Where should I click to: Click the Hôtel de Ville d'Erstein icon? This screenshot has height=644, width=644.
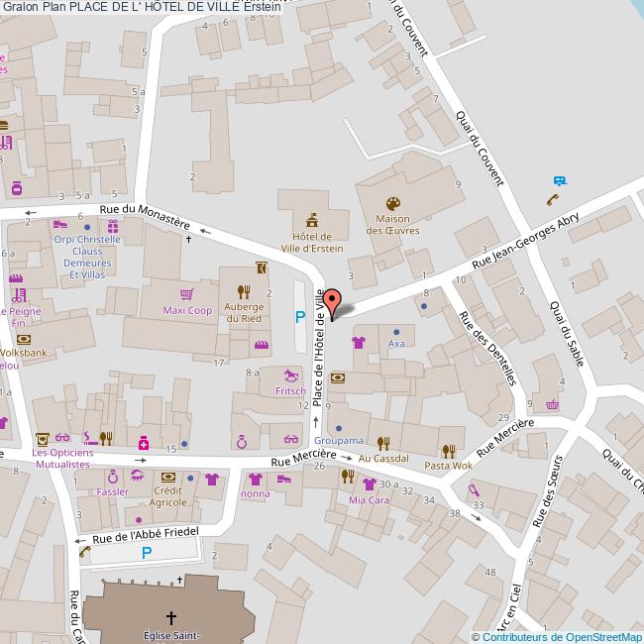[312, 219]
